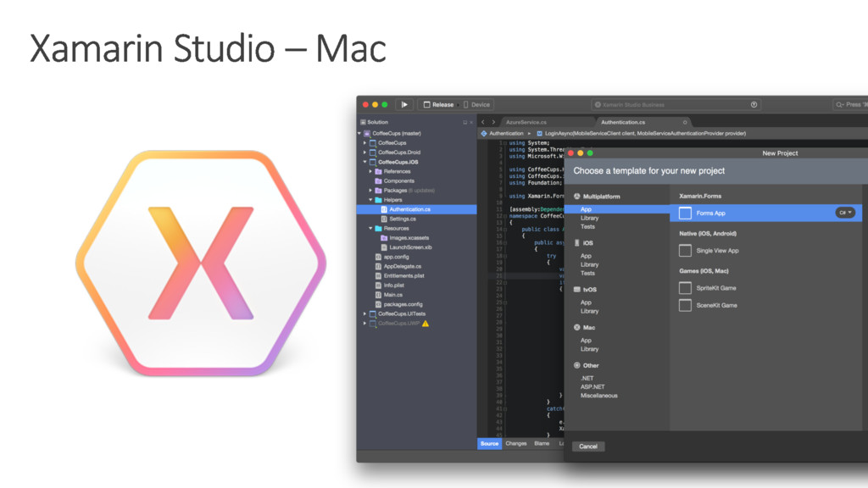Select Settings.cs in the Solution tree

click(403, 219)
